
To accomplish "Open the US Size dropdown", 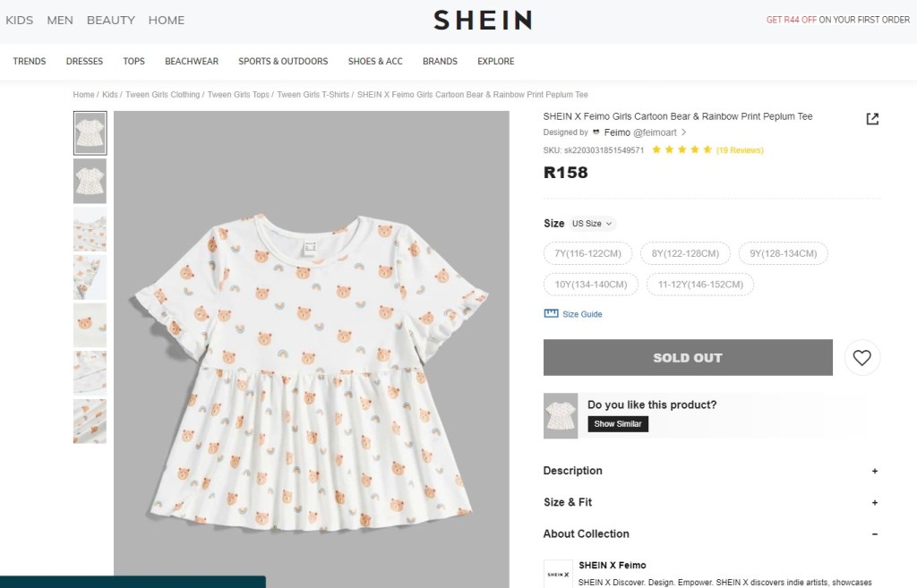I will [592, 224].
